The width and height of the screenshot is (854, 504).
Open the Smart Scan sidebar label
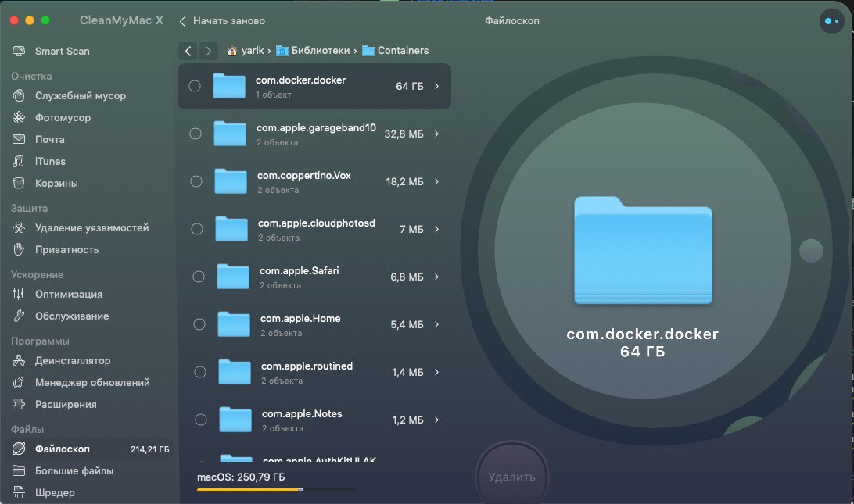click(x=62, y=51)
